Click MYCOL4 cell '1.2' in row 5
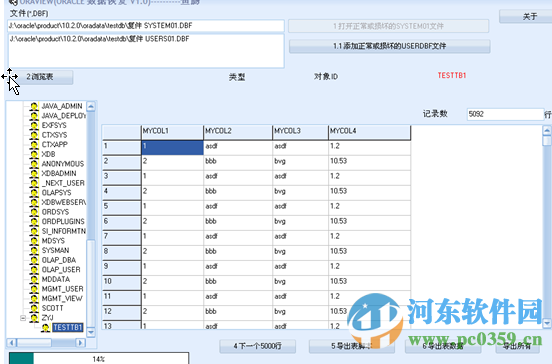The width and height of the screenshot is (552, 364). pos(369,207)
